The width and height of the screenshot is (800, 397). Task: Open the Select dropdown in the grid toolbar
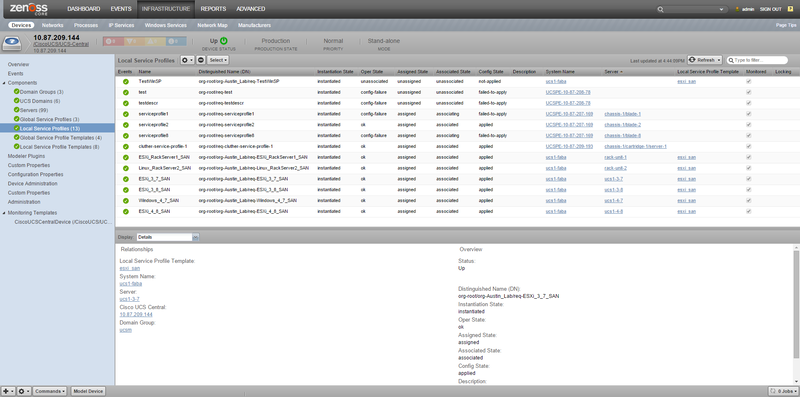click(218, 60)
